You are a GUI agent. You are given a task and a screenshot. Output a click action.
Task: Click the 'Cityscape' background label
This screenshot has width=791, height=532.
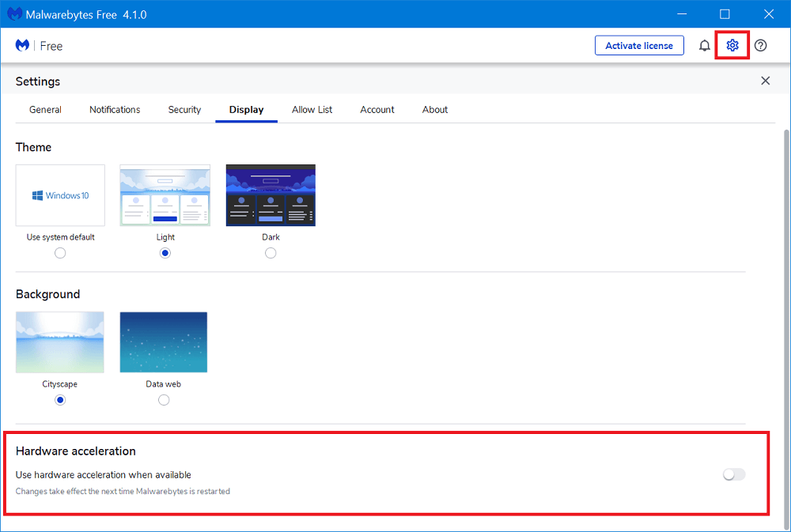tap(60, 384)
